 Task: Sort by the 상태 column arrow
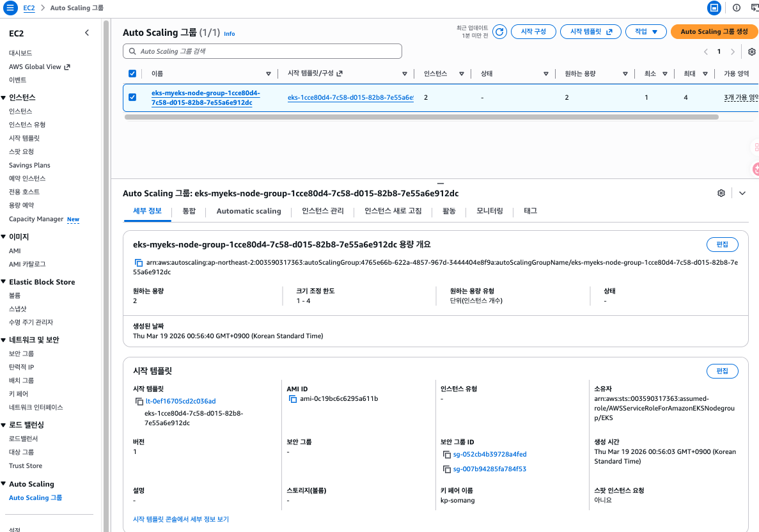(546, 74)
